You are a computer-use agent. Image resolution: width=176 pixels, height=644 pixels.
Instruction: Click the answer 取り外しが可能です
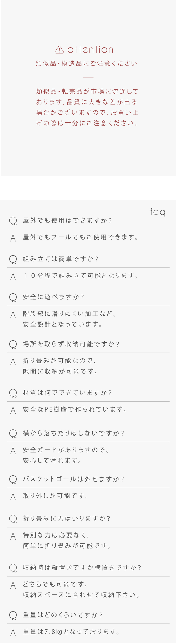tap(56, 496)
